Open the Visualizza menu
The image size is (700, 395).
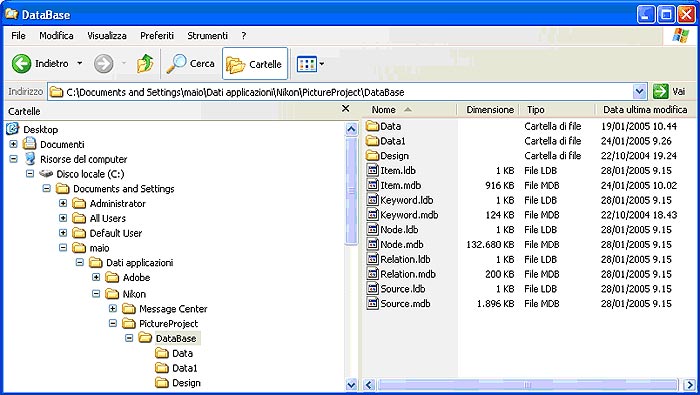point(107,36)
